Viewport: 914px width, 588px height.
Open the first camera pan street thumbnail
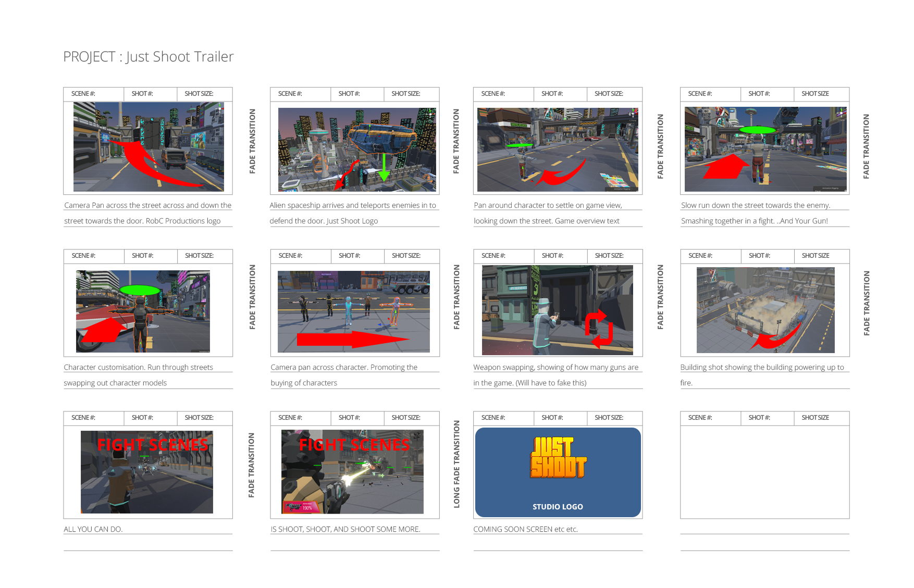click(x=149, y=146)
